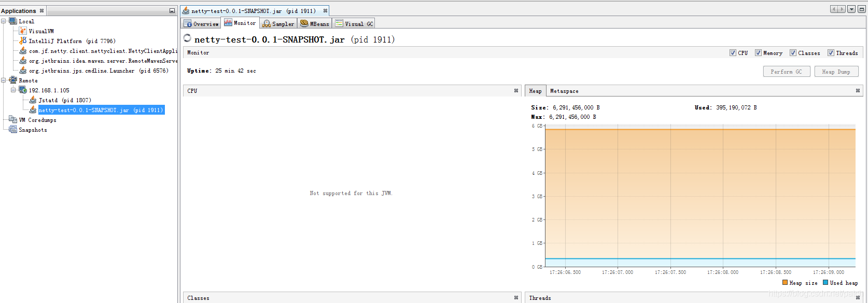Click the Heap size orange legend swatch
The image size is (868, 303).
click(785, 283)
